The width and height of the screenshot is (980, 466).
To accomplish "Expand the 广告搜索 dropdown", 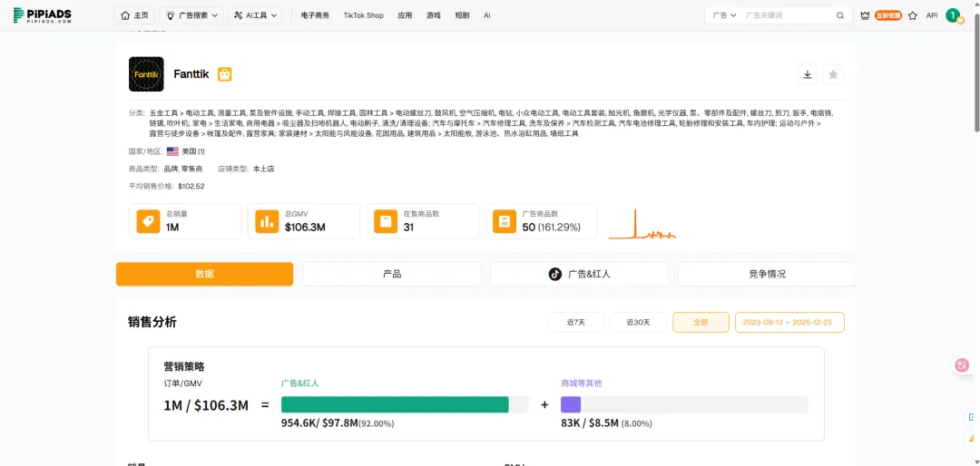I will tap(192, 15).
